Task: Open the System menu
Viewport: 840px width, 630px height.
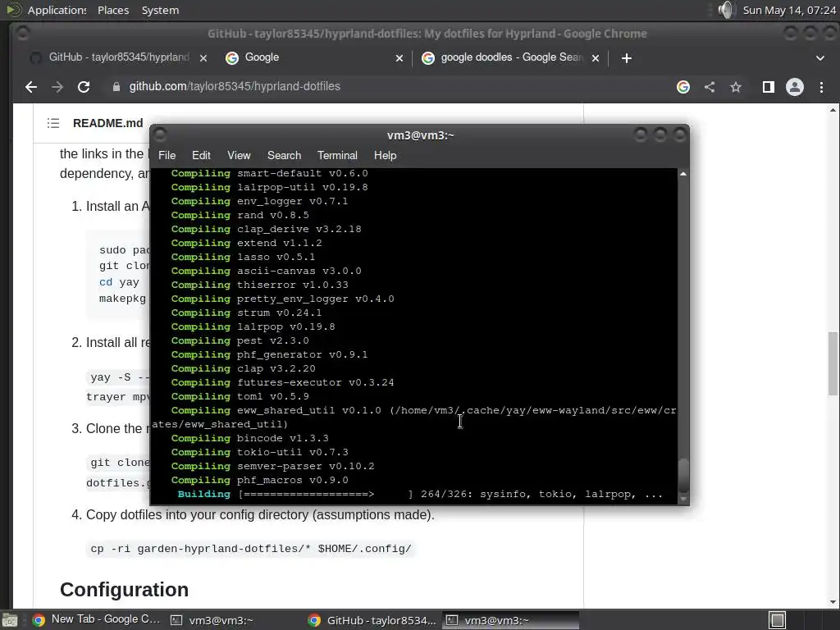Action: pos(160,10)
